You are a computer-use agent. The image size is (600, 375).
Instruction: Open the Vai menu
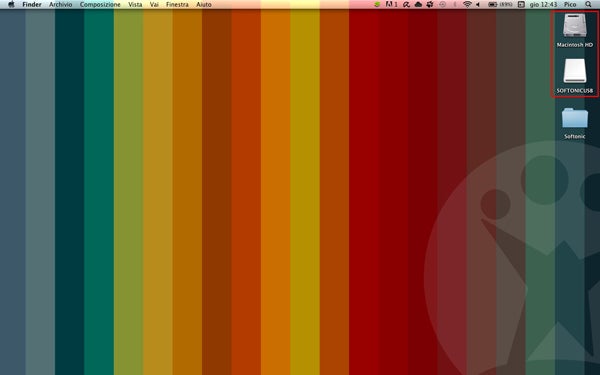[x=154, y=5]
